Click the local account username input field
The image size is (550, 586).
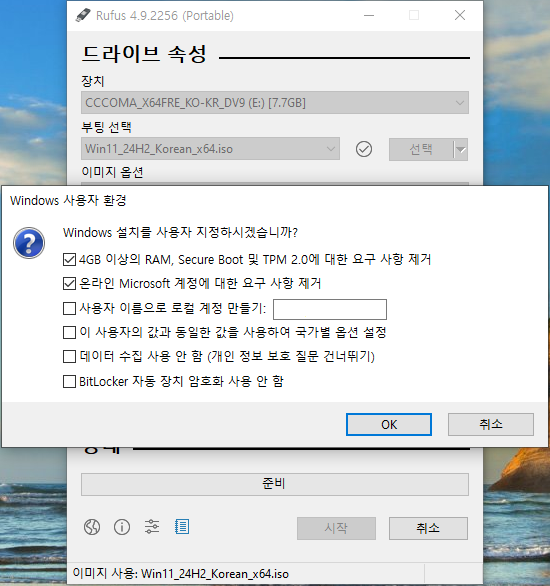(330, 309)
